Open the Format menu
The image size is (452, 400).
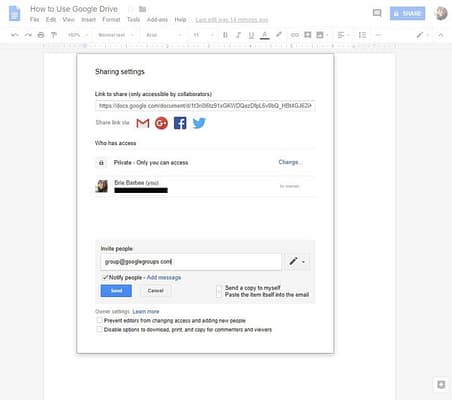pos(111,20)
